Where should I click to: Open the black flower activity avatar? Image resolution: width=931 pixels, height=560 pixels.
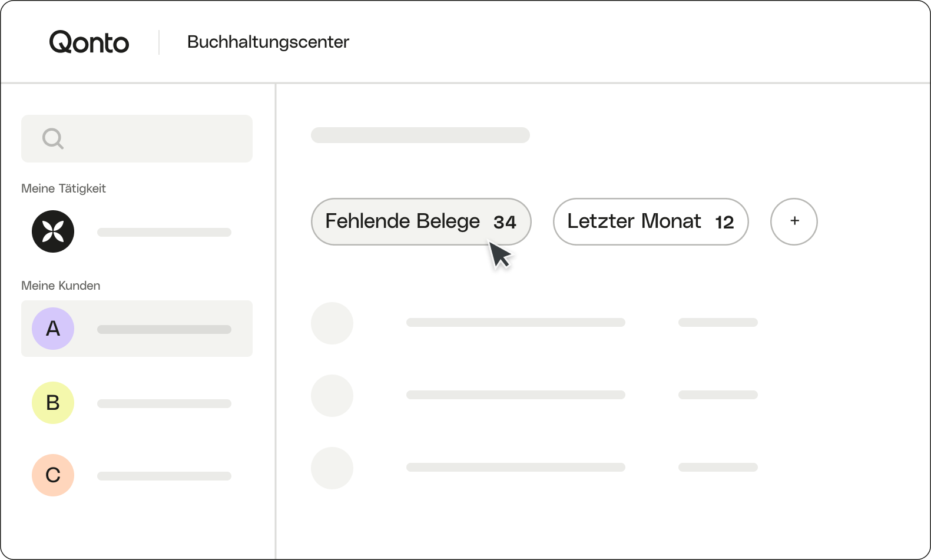pyautogui.click(x=53, y=231)
